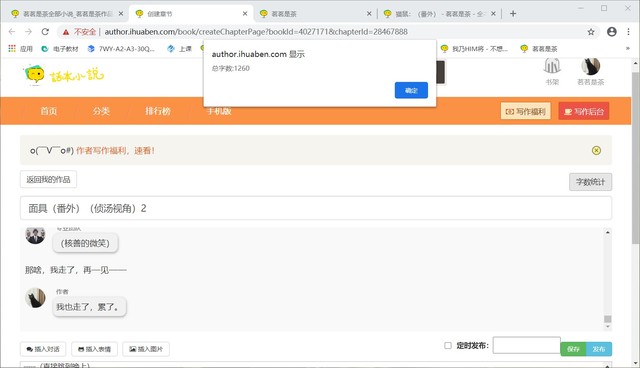Open 手机版 in orange nav bar
This screenshot has height=368, width=640.
[219, 111]
